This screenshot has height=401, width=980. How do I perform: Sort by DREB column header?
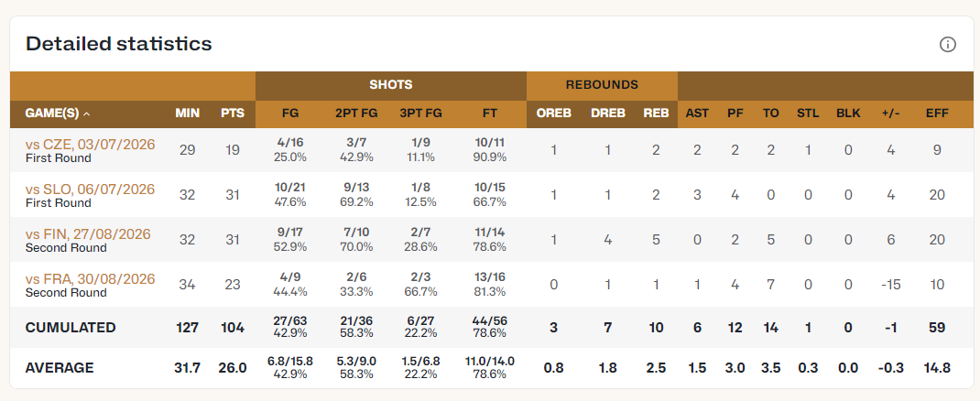click(x=608, y=114)
